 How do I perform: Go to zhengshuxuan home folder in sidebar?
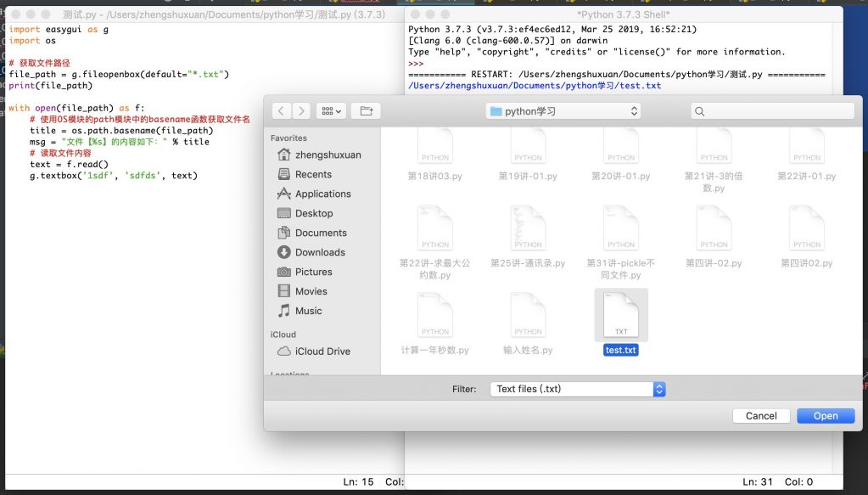pos(328,155)
